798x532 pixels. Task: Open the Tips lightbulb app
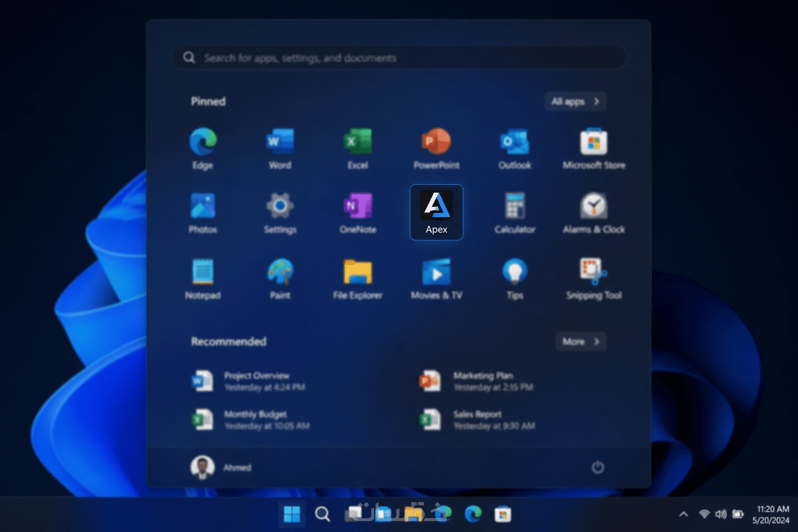click(515, 278)
